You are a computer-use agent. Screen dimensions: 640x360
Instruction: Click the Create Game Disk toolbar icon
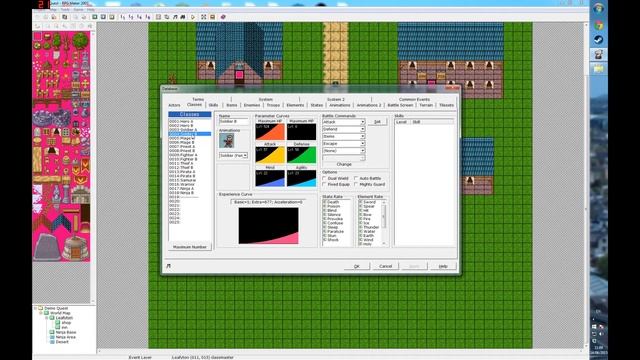click(x=64, y=17)
